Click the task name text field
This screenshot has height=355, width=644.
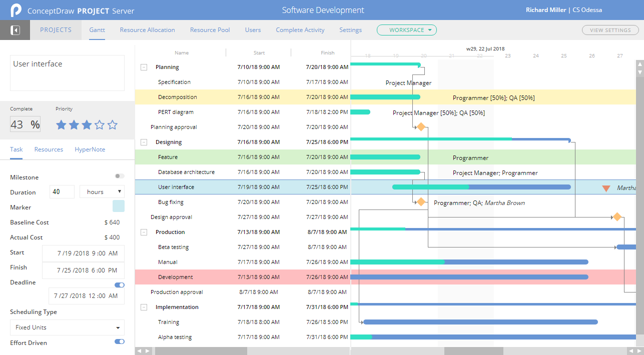point(67,73)
